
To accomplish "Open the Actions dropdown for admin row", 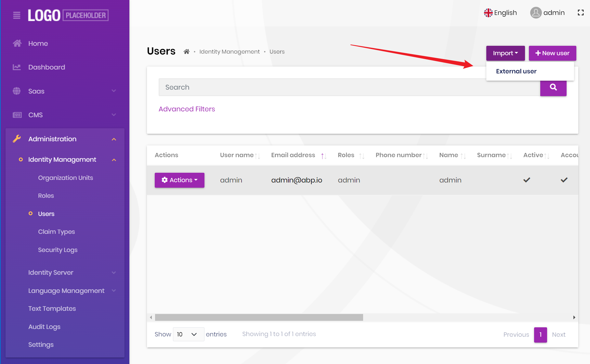I will pos(179,180).
